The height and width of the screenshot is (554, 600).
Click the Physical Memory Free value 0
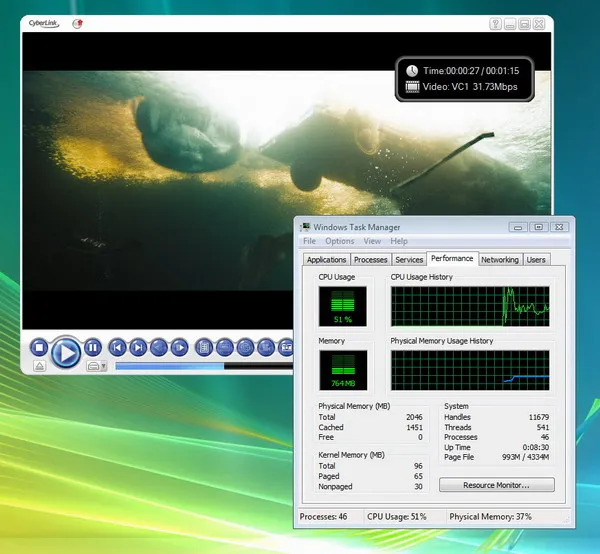420,437
